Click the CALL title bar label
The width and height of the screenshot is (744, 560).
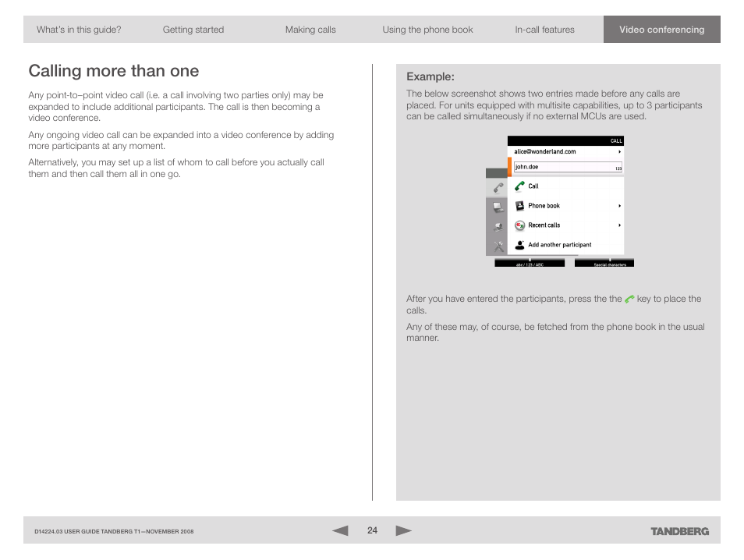(616, 141)
